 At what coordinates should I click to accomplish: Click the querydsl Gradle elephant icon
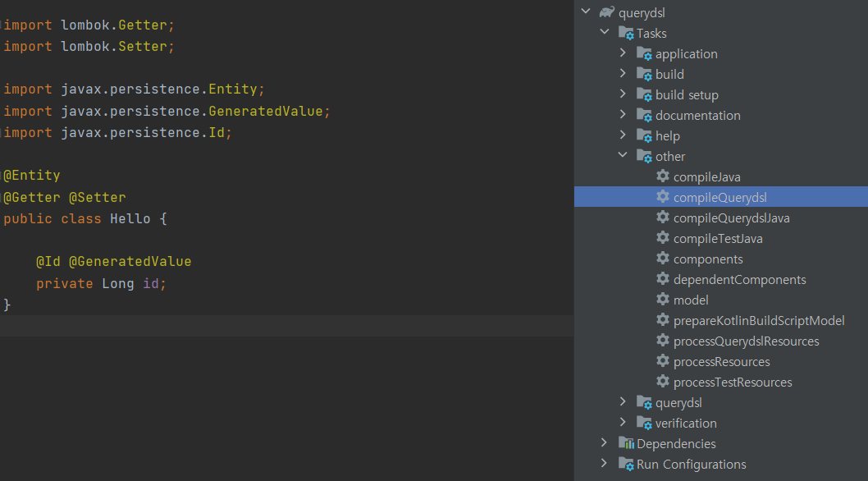point(607,12)
